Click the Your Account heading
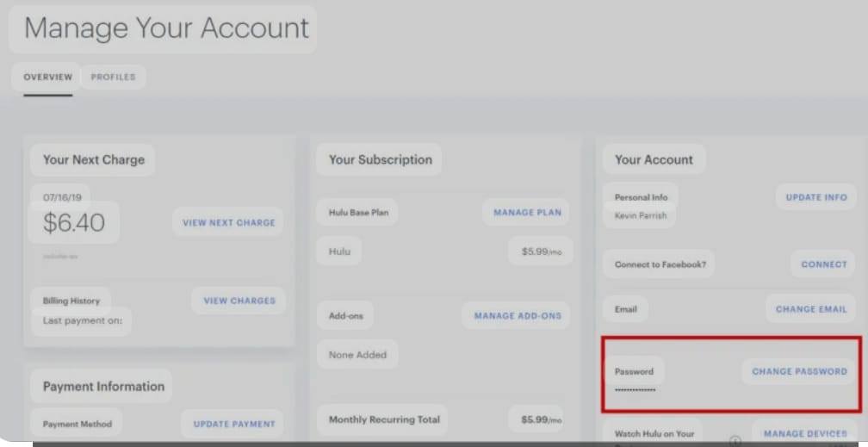This screenshot has width=868, height=447. (654, 159)
